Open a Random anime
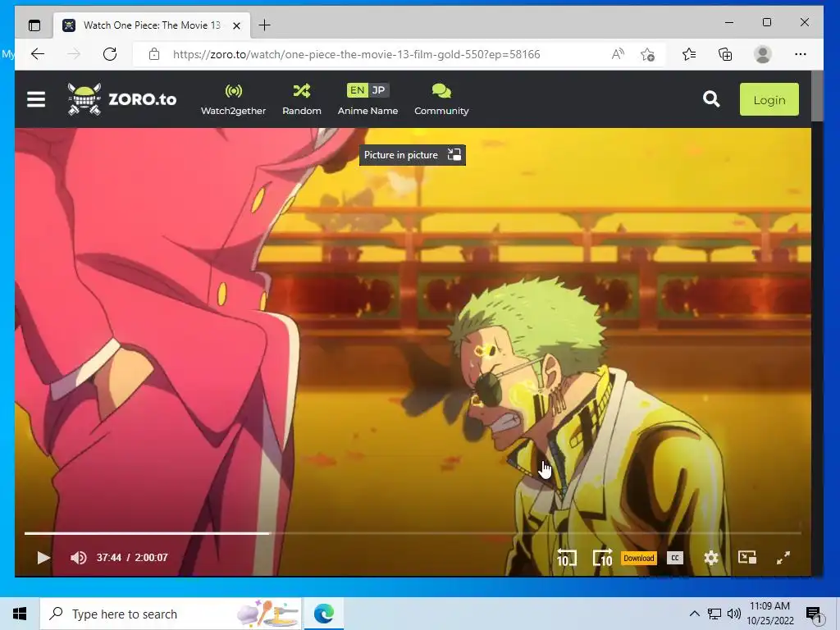The image size is (840, 630). 302,99
